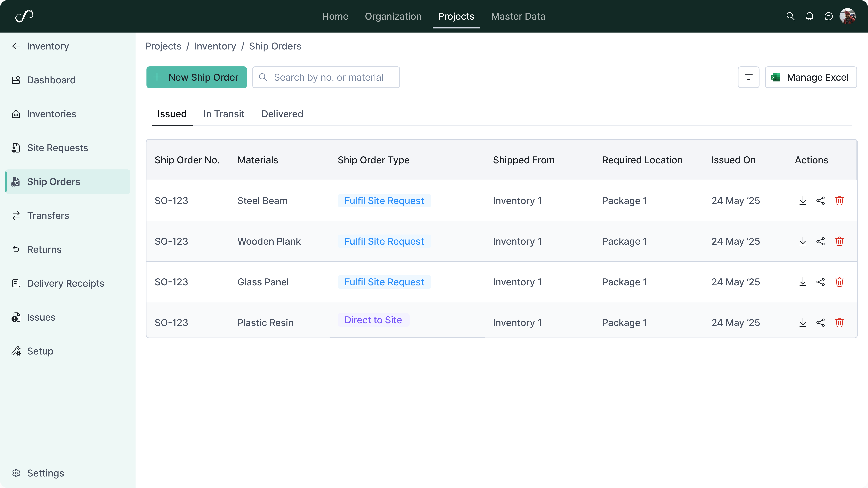Delete the Glass Panel ship order
Screen dimensions: 868x488
tap(839, 282)
